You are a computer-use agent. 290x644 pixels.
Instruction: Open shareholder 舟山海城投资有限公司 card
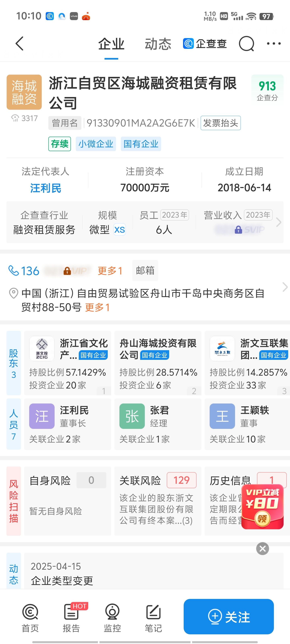tap(158, 363)
